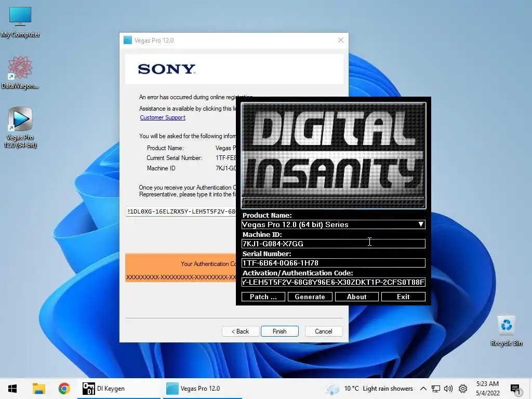Open the notification center icon

(x=515, y=389)
